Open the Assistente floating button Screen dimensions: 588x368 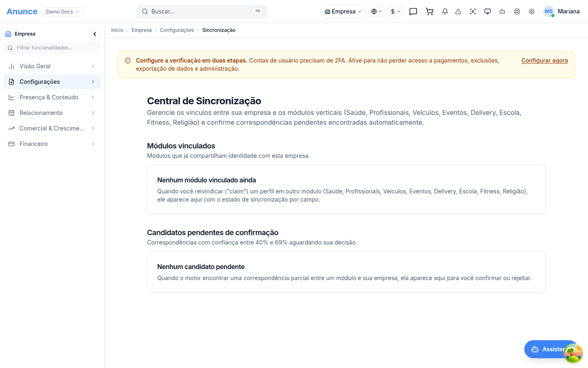pyautogui.click(x=551, y=349)
